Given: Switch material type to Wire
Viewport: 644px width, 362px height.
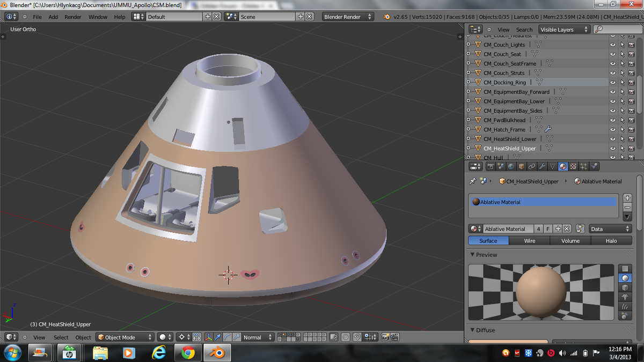Looking at the screenshot, I should coord(530,241).
